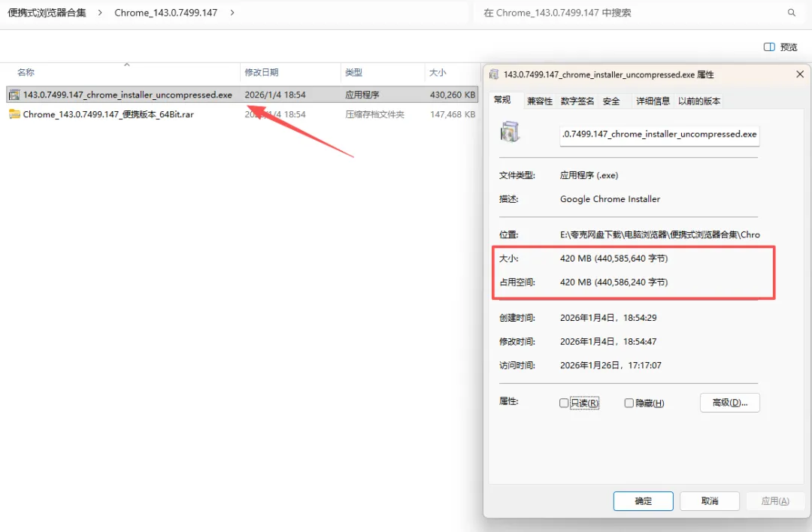Screen dimensions: 812x532
Task: Open the 安全 tab
Action: (611, 101)
